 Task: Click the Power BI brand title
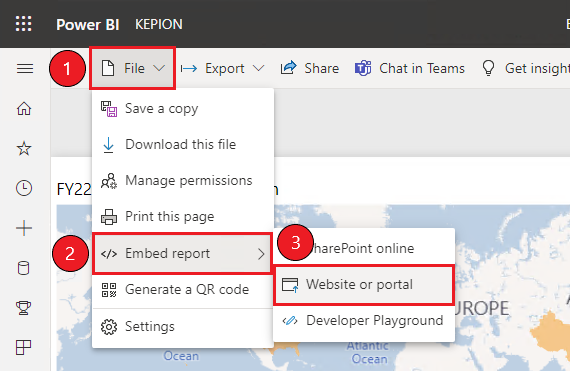pyautogui.click(x=88, y=24)
